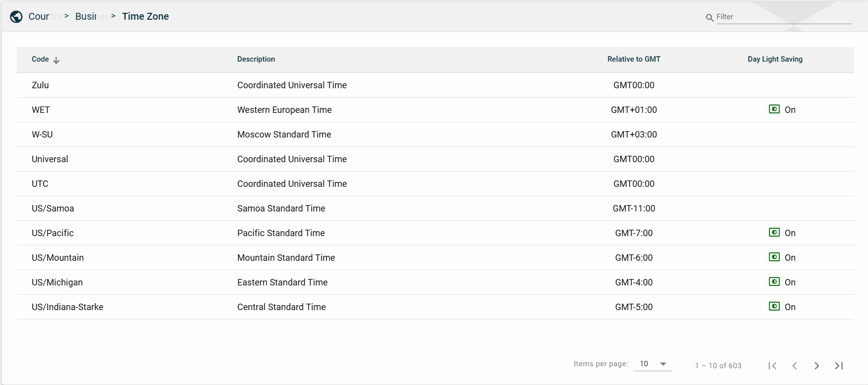Click into the Filter text field
The width and height of the screenshot is (868, 385).
(x=783, y=17)
